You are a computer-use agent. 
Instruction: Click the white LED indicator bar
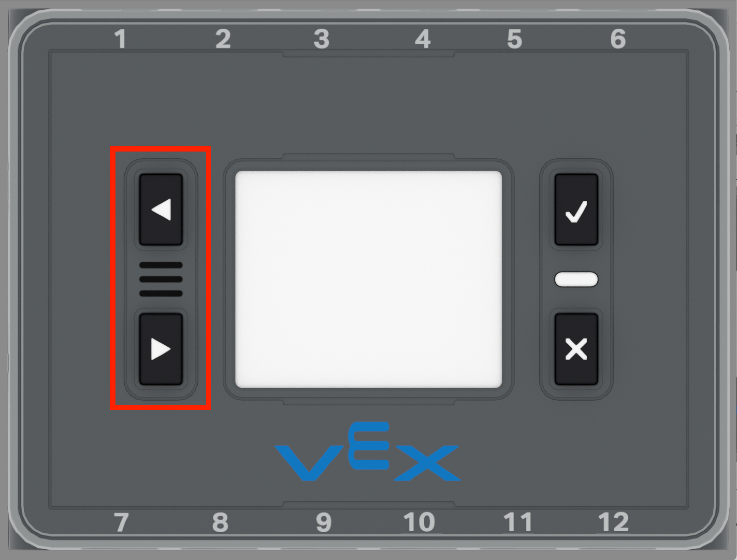(x=576, y=279)
